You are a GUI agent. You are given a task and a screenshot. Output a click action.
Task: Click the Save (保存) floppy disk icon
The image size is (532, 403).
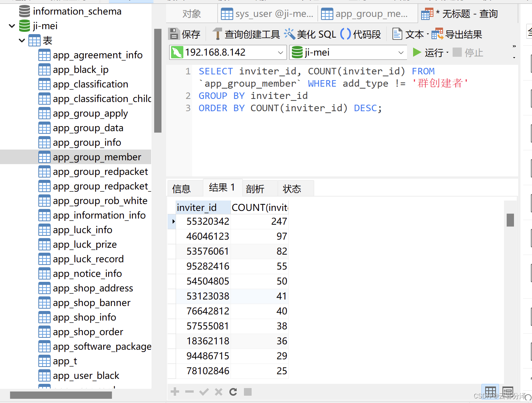point(174,34)
